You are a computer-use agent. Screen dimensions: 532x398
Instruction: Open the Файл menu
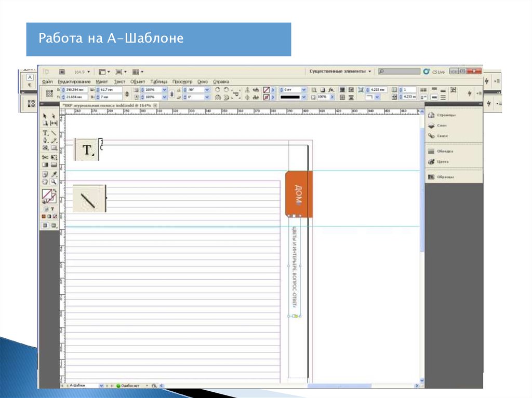47,81
